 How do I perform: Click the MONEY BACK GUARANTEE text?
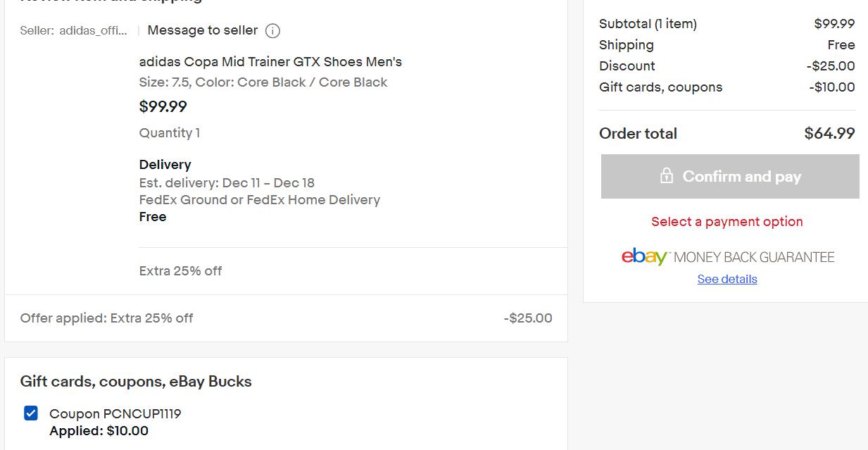754,258
